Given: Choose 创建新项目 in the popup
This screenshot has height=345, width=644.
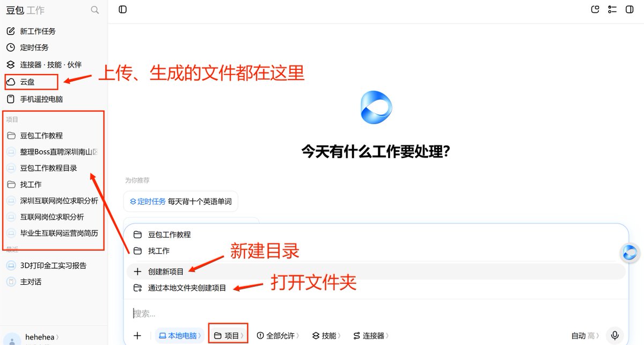Looking at the screenshot, I should [x=376, y=271].
